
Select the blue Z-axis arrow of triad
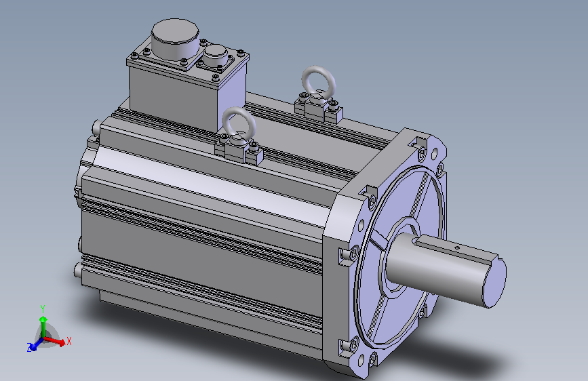36,344
